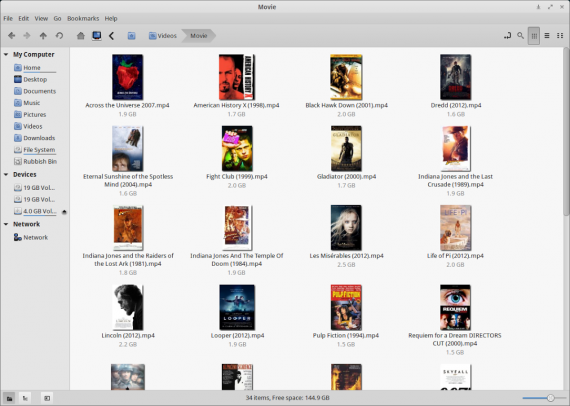Collapse the My Computer section
The height and width of the screenshot is (406, 570).
(x=6, y=55)
